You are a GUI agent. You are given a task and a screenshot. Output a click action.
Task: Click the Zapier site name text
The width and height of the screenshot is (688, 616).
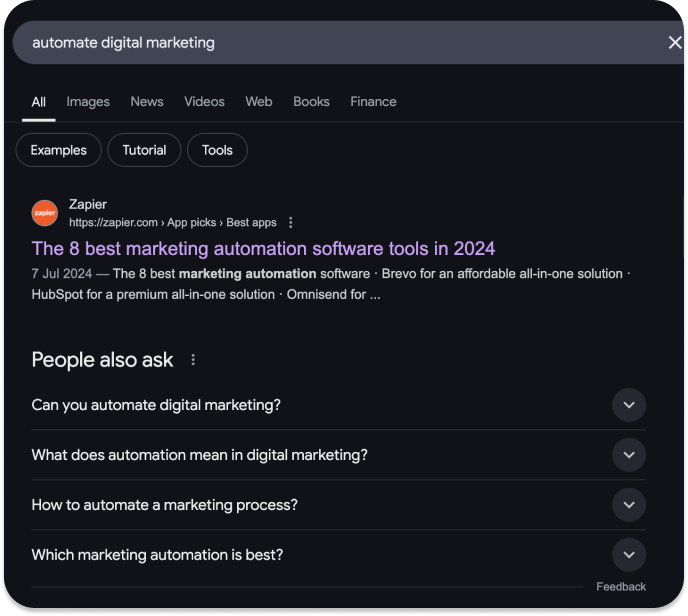click(x=88, y=204)
